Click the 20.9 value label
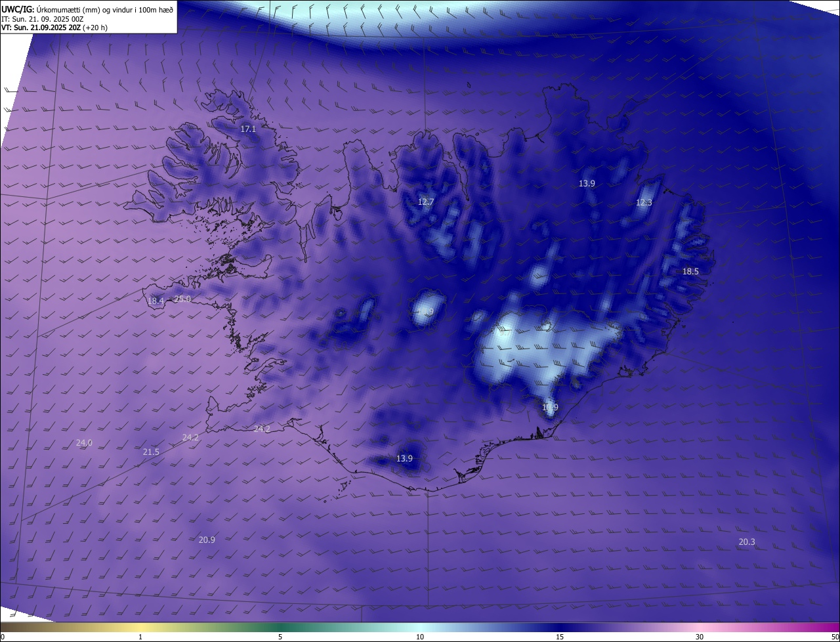 [x=207, y=540]
